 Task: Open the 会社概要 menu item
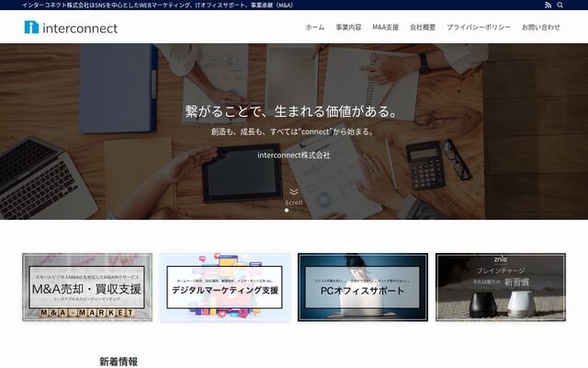[x=423, y=27]
